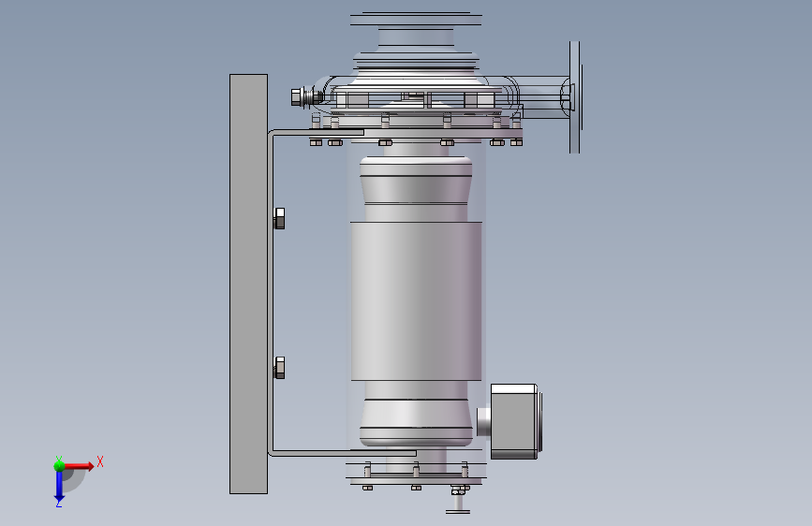Select the drain valve foot at bottom
The image size is (812, 526).
coord(458,512)
